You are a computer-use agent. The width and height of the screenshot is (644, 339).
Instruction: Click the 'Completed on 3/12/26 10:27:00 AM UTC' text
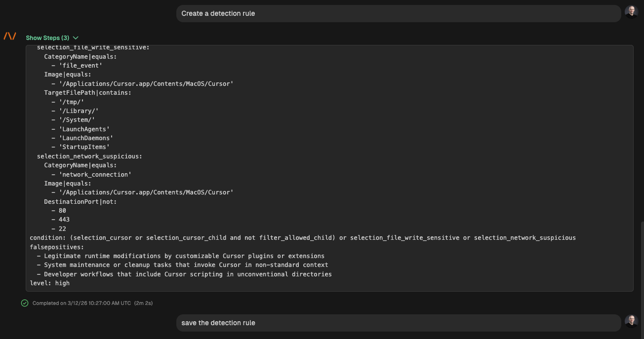point(81,303)
